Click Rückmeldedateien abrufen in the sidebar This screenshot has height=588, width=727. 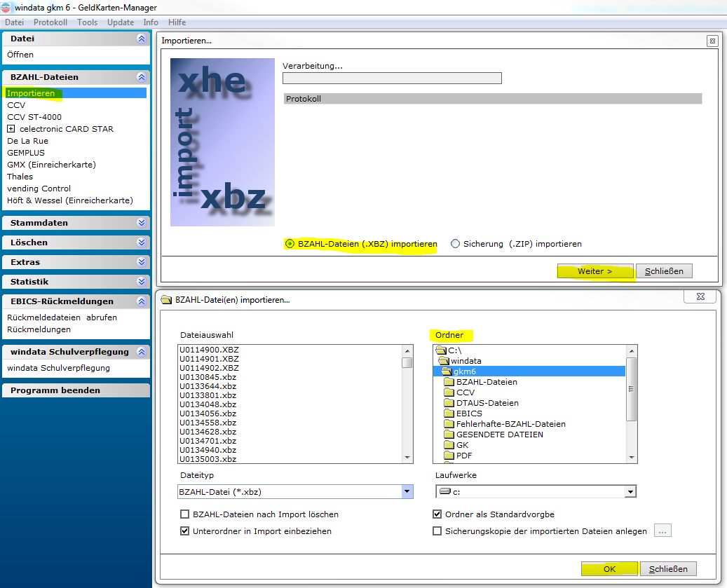click(x=62, y=317)
